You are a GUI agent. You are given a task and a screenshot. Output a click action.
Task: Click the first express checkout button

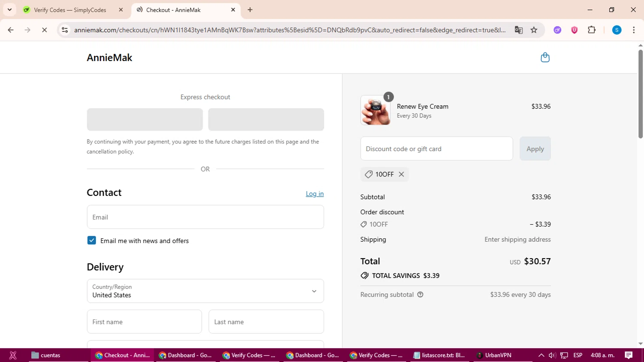(x=145, y=119)
